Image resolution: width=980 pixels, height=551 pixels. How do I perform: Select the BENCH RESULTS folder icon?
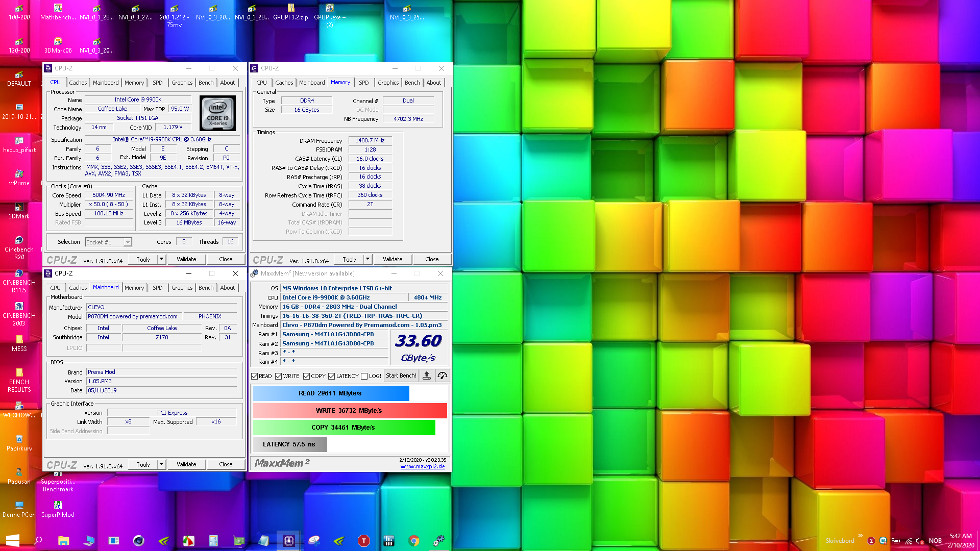(19, 380)
